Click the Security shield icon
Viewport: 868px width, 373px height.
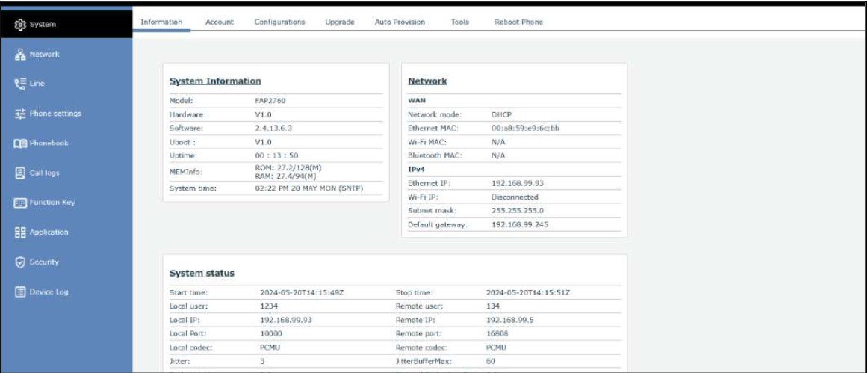(20, 262)
